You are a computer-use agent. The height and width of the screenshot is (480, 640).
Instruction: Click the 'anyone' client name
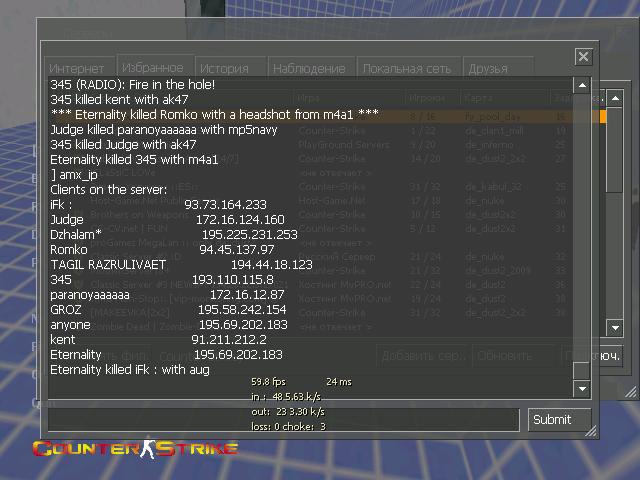coord(70,325)
